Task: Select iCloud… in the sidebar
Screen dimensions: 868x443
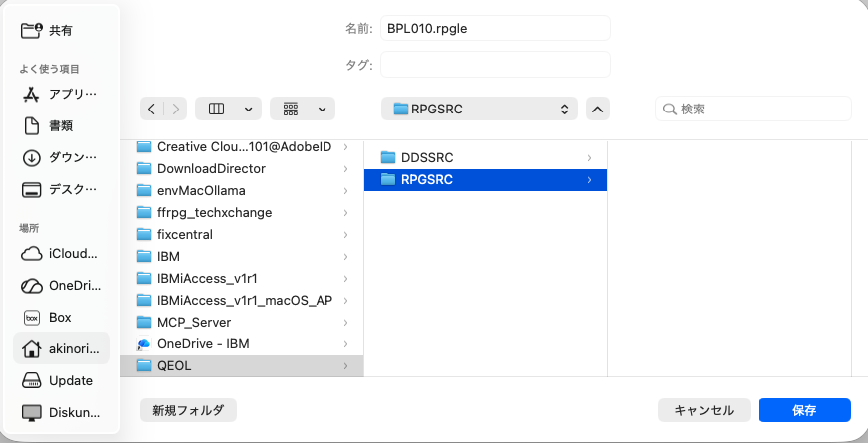Action: [61, 254]
